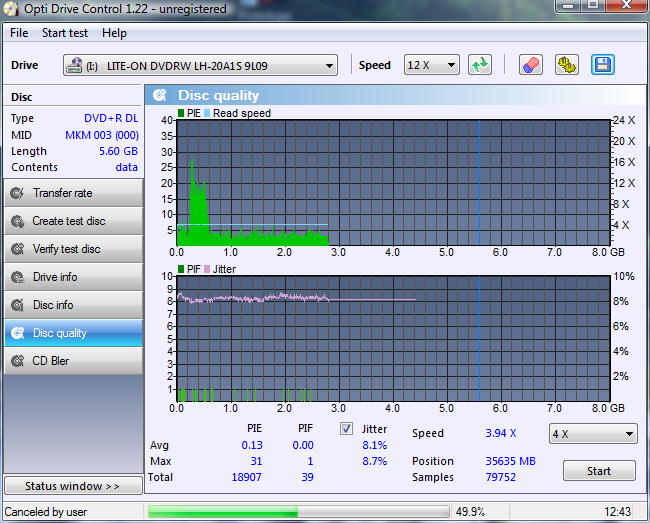
Task: Click the 49.9% progress percentage text
Action: coord(470,512)
